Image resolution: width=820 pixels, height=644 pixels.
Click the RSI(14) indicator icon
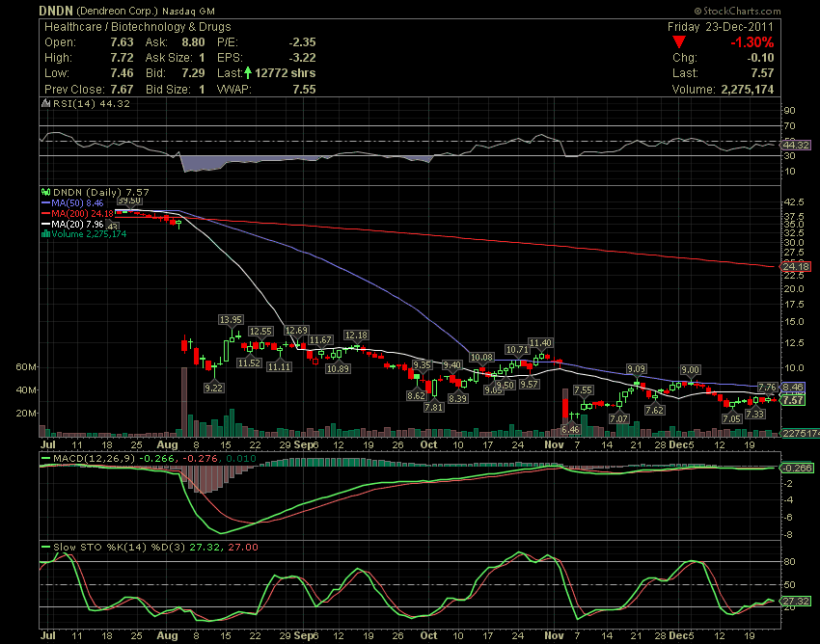coord(46,103)
